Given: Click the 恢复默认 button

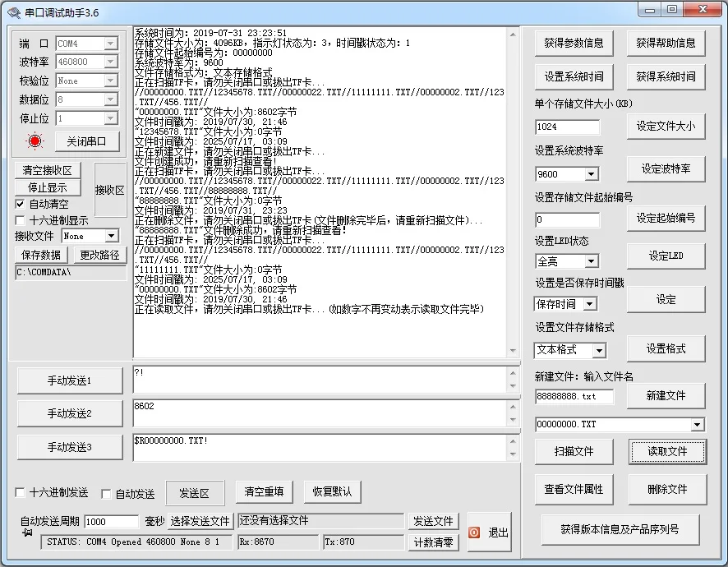Looking at the screenshot, I should pos(332,491).
